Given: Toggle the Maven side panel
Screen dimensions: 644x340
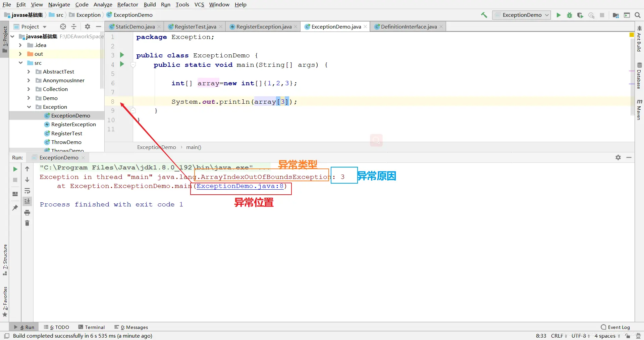Looking at the screenshot, I should 639,110.
